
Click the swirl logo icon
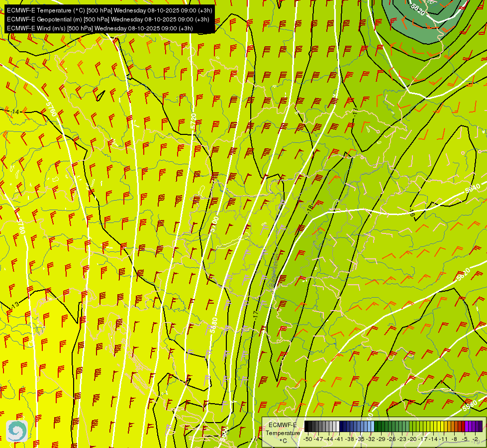(x=17, y=431)
